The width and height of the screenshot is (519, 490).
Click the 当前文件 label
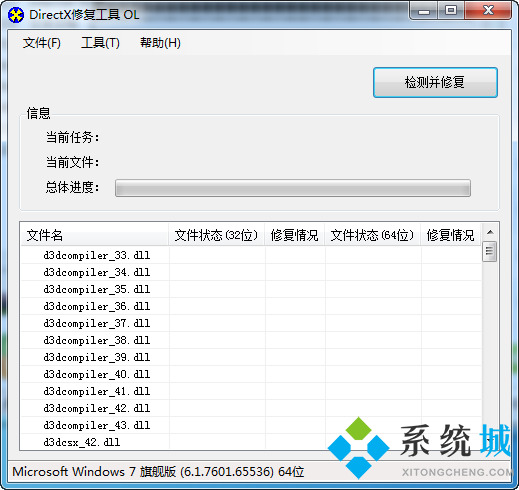(73, 163)
